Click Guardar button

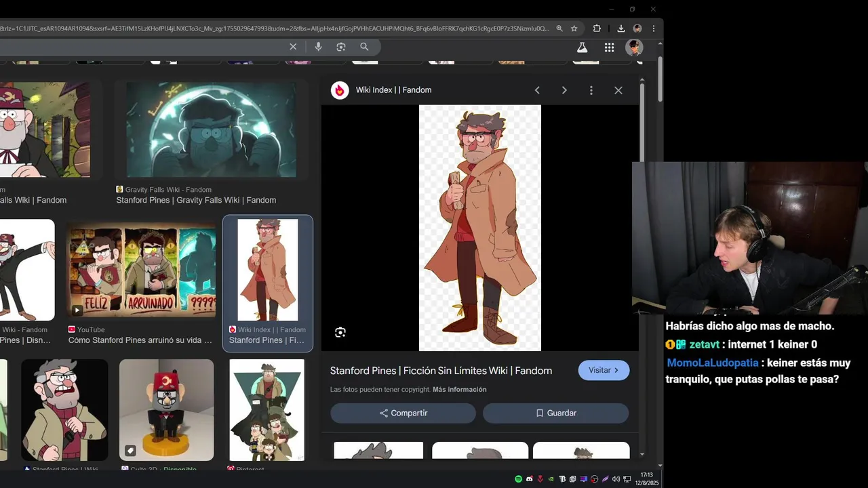(555, 413)
